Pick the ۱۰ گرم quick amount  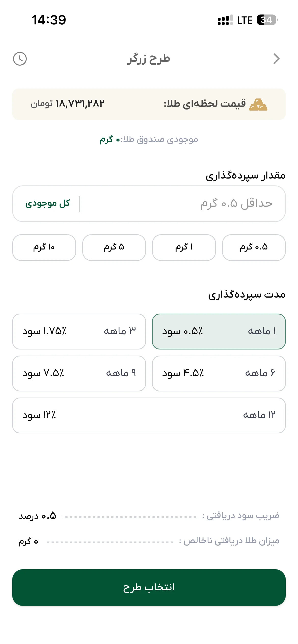44,247
